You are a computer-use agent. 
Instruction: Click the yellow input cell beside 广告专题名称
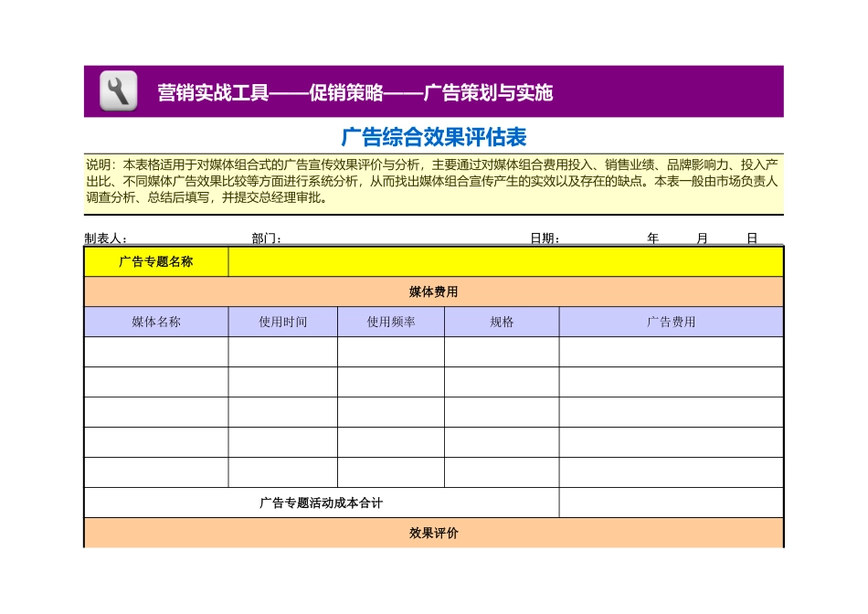coord(503,262)
